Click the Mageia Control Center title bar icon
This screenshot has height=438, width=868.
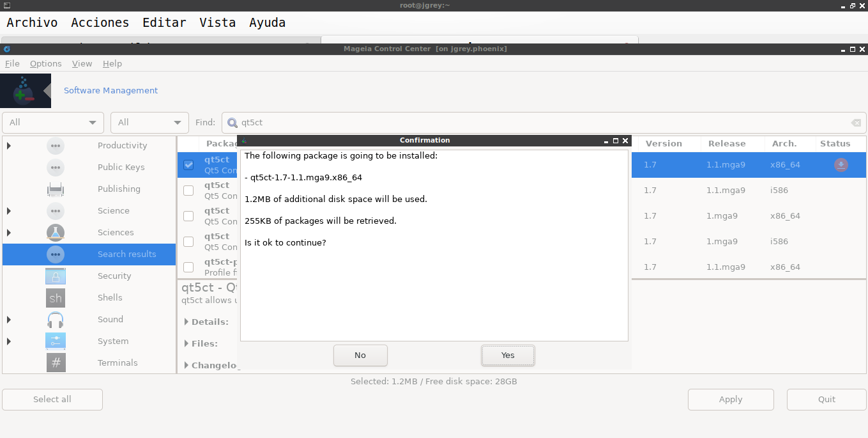click(6, 49)
